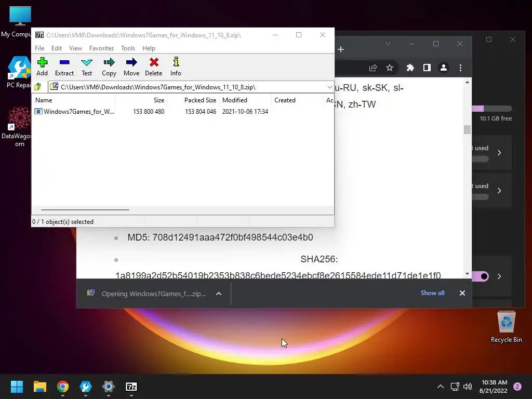Select the Windows7Games_for_W... file row
The height and width of the screenshot is (399, 532).
tap(151, 112)
